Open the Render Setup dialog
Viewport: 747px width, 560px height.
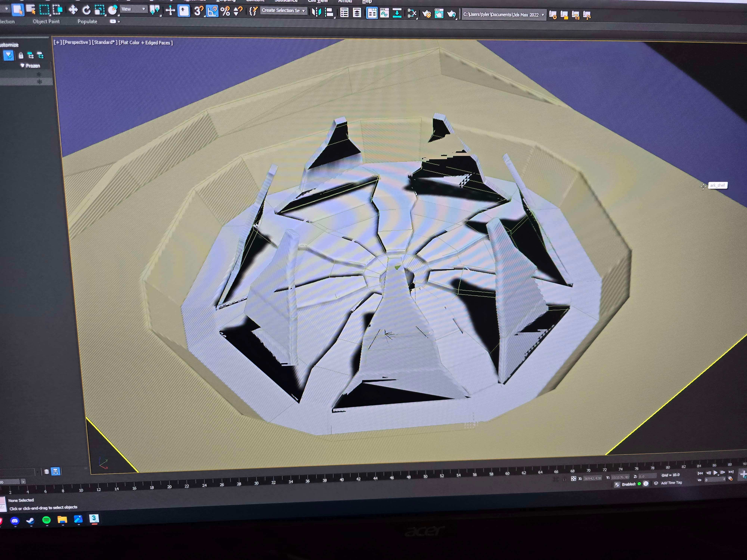click(427, 14)
